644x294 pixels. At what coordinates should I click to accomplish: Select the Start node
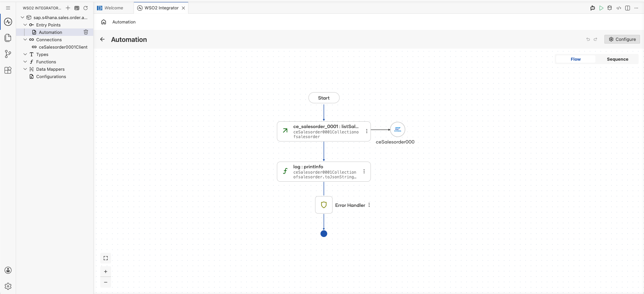coord(324,98)
